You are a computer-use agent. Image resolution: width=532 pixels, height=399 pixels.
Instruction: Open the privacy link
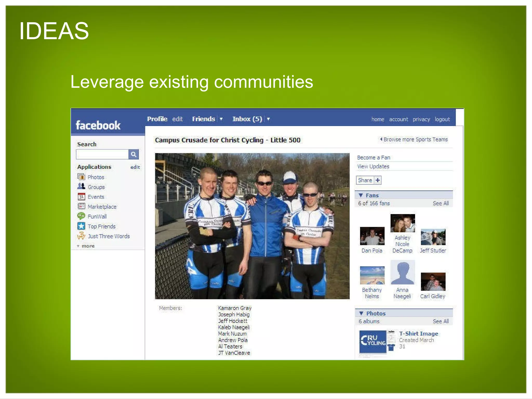point(421,119)
